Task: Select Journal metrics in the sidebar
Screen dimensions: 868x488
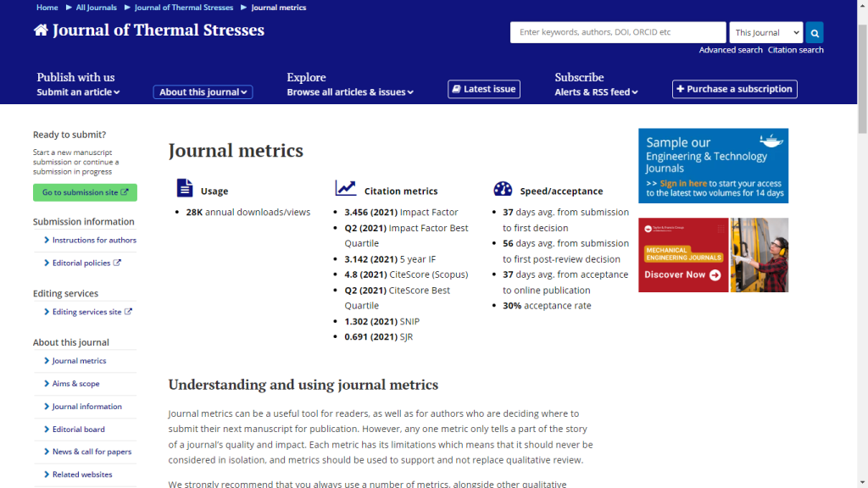Action: [79, 361]
